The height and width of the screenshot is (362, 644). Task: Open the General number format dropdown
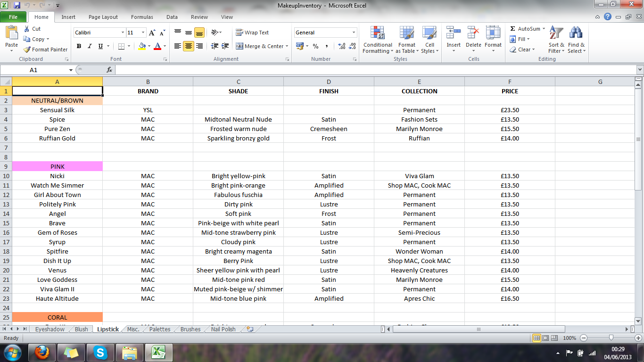click(x=354, y=33)
